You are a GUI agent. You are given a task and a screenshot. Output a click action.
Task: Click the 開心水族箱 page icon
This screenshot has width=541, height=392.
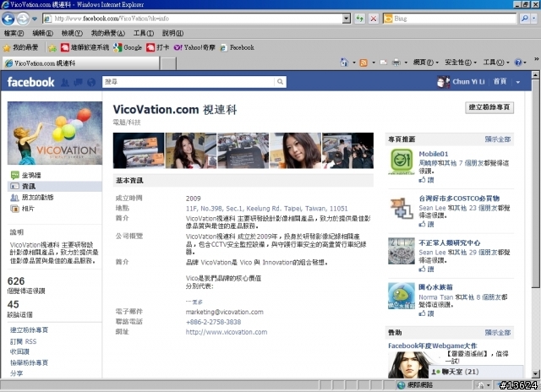point(402,296)
